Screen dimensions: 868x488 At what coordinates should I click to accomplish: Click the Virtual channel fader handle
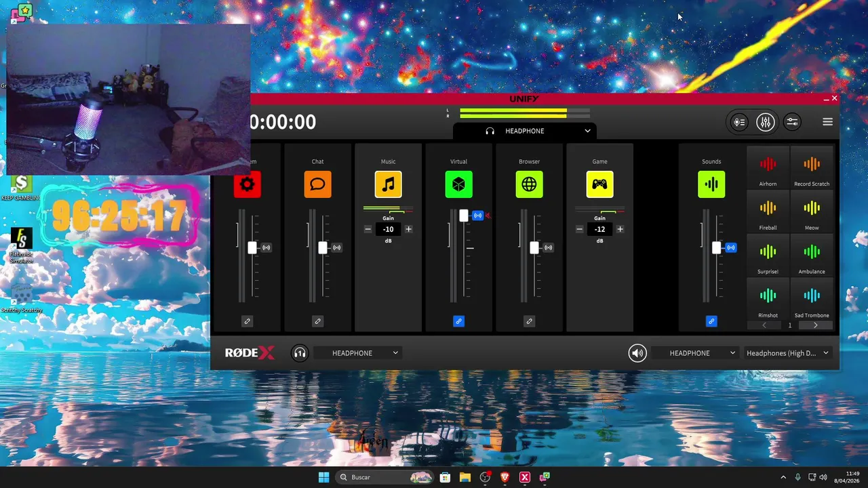coord(464,216)
